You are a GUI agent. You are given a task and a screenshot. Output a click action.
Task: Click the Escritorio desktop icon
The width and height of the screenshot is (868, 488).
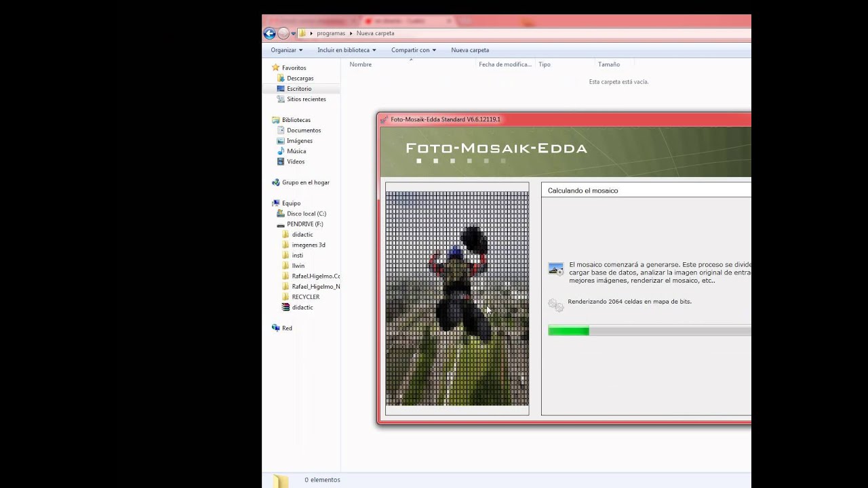click(x=281, y=89)
